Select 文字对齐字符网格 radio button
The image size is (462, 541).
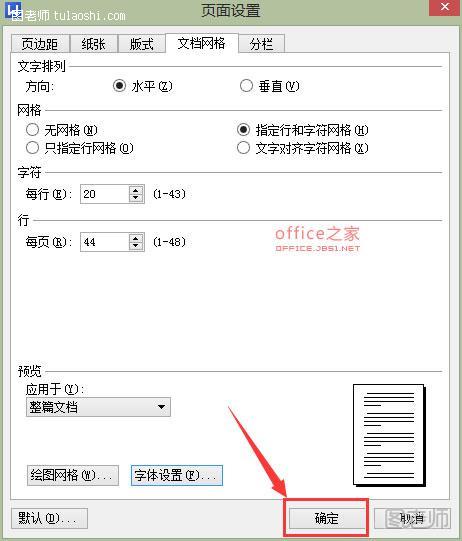pyautogui.click(x=243, y=148)
